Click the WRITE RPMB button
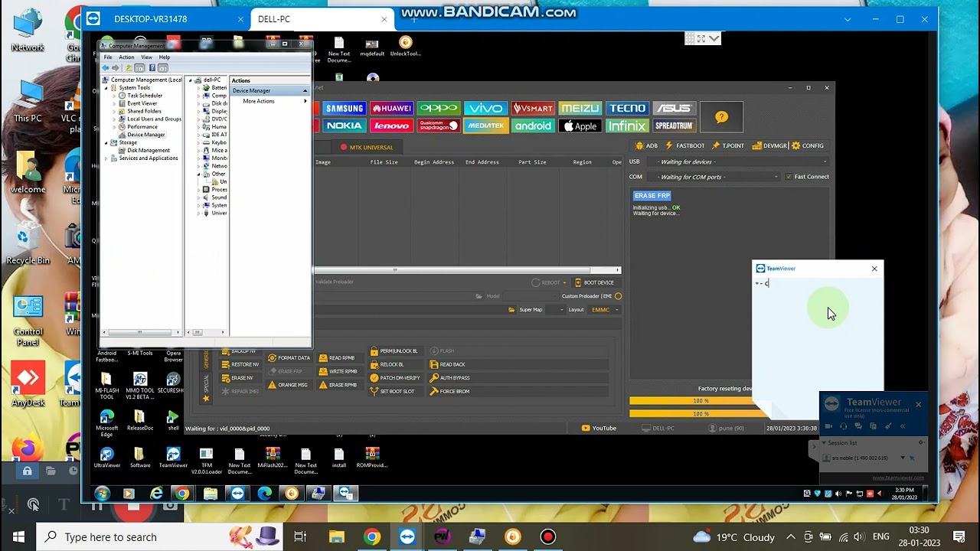The width and height of the screenshot is (980, 551). coord(338,372)
